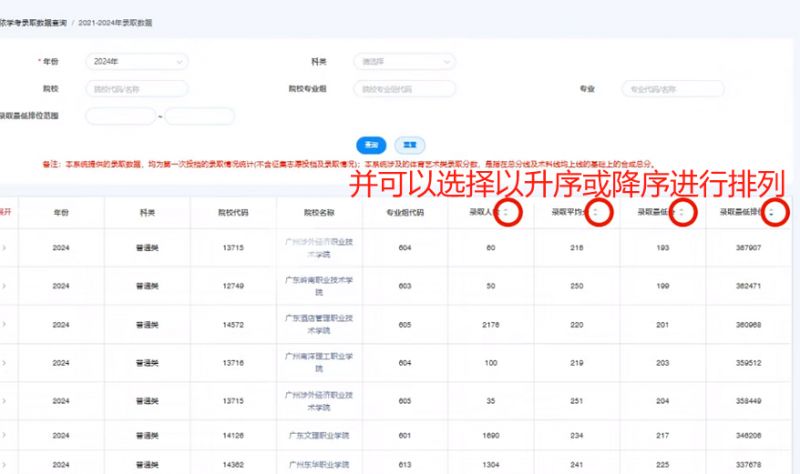Viewport: 800px width, 474px height.
Task: Open school link 广东岭南职业技术学院
Action: [x=319, y=286]
